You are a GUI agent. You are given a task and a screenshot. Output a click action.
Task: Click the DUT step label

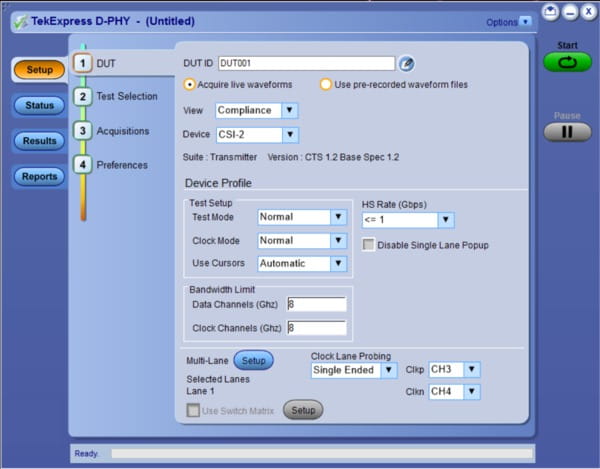[x=106, y=64]
